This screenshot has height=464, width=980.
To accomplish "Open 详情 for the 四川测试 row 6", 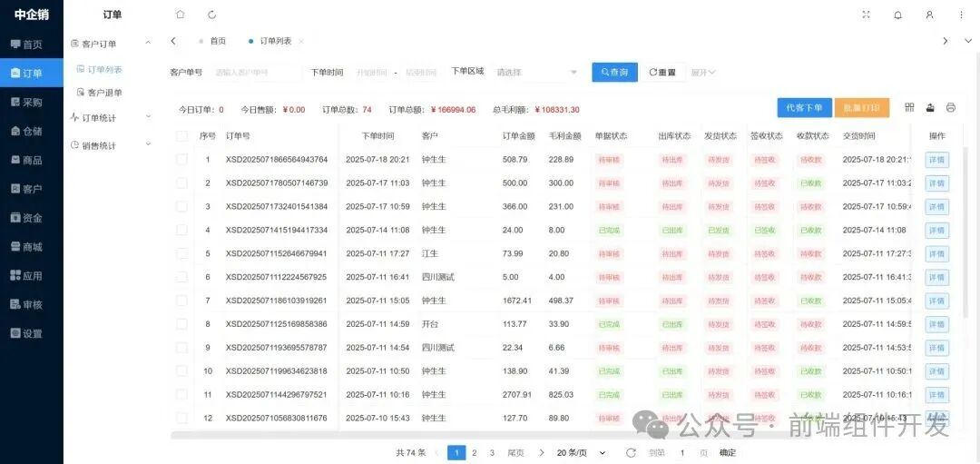I will pyautogui.click(x=936, y=278).
